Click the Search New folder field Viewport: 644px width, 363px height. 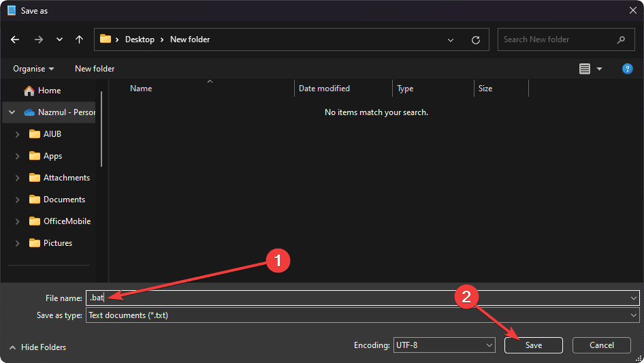coord(566,40)
